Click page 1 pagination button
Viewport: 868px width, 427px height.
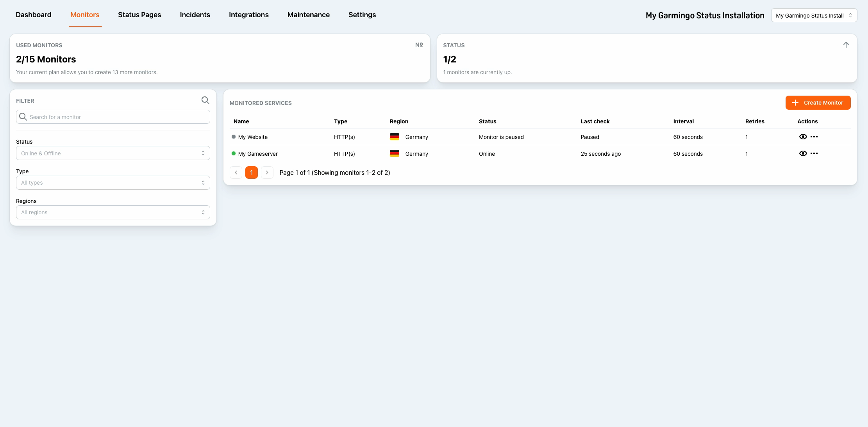(x=251, y=172)
